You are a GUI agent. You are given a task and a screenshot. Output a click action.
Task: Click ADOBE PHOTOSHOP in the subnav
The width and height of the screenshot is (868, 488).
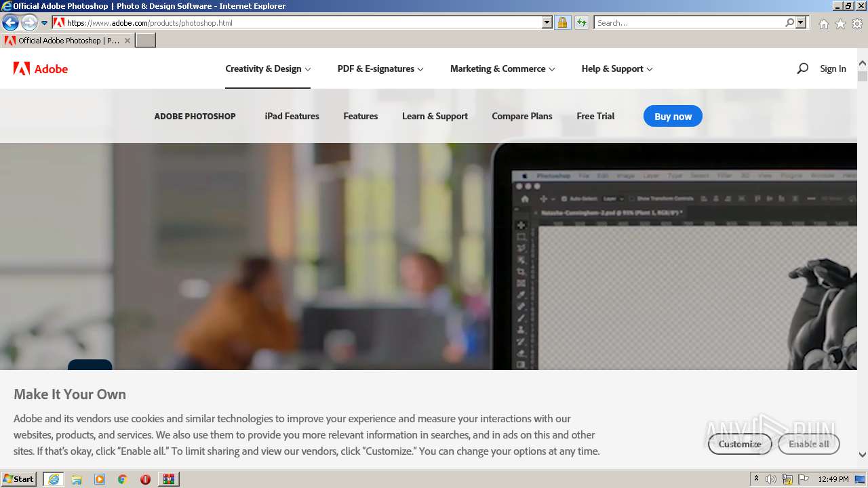click(195, 116)
